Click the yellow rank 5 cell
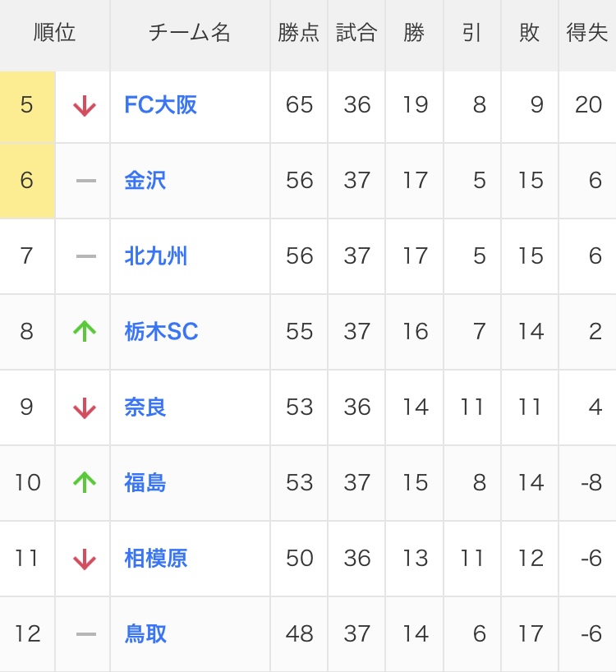Viewport: 616px width, 672px height. [27, 106]
